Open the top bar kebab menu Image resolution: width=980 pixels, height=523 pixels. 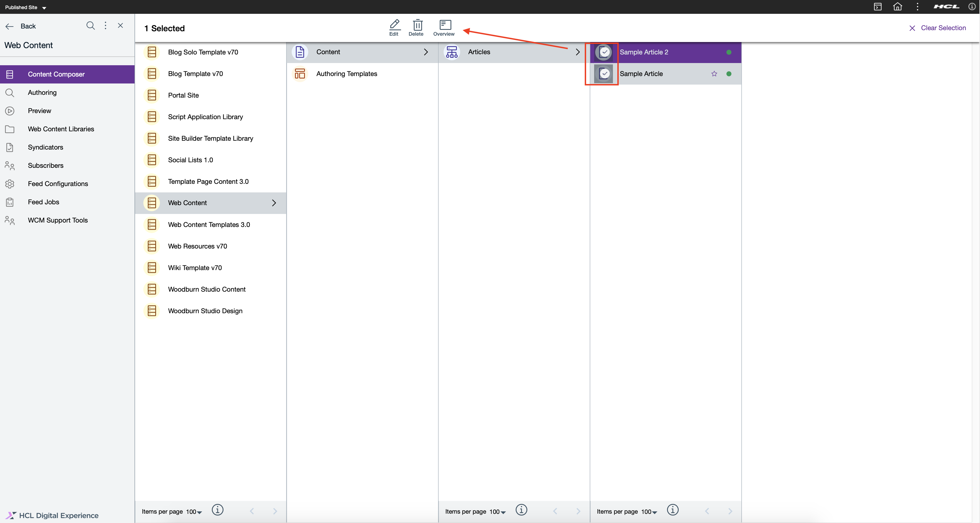(917, 6)
